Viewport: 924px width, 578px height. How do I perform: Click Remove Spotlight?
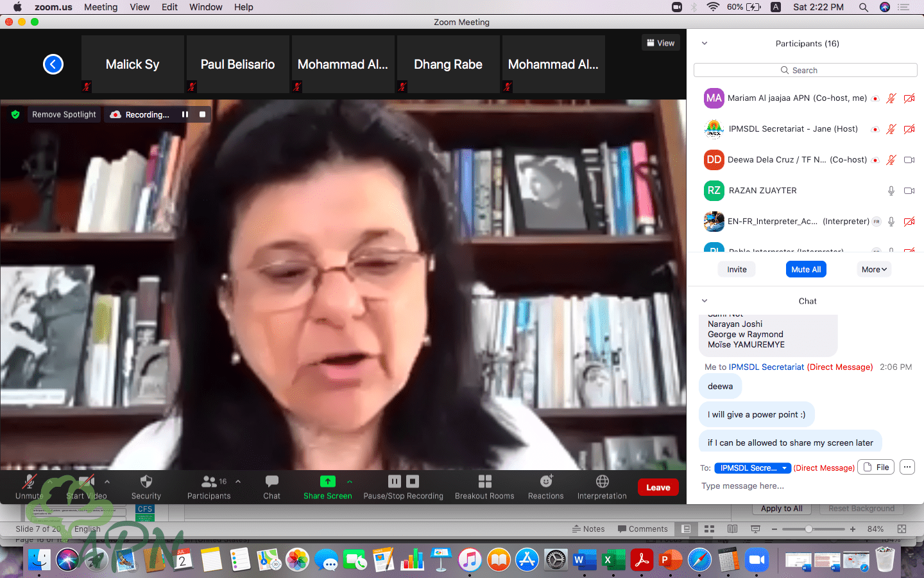64,114
